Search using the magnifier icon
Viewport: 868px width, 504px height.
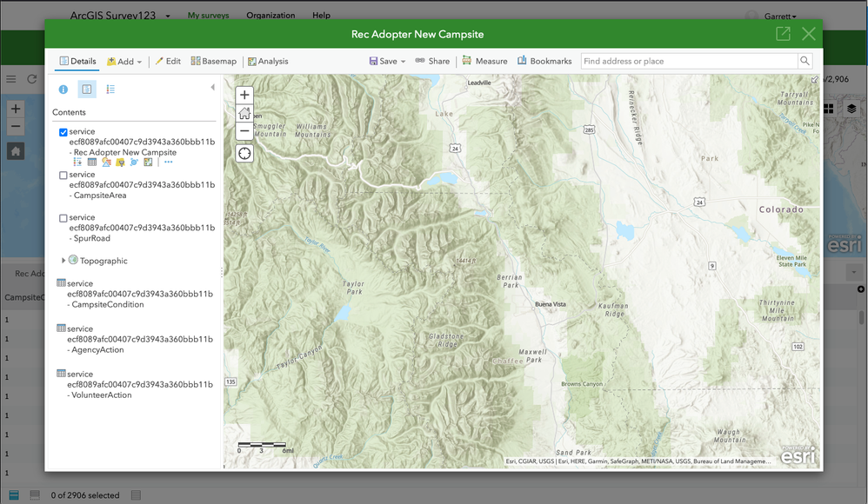tap(805, 61)
